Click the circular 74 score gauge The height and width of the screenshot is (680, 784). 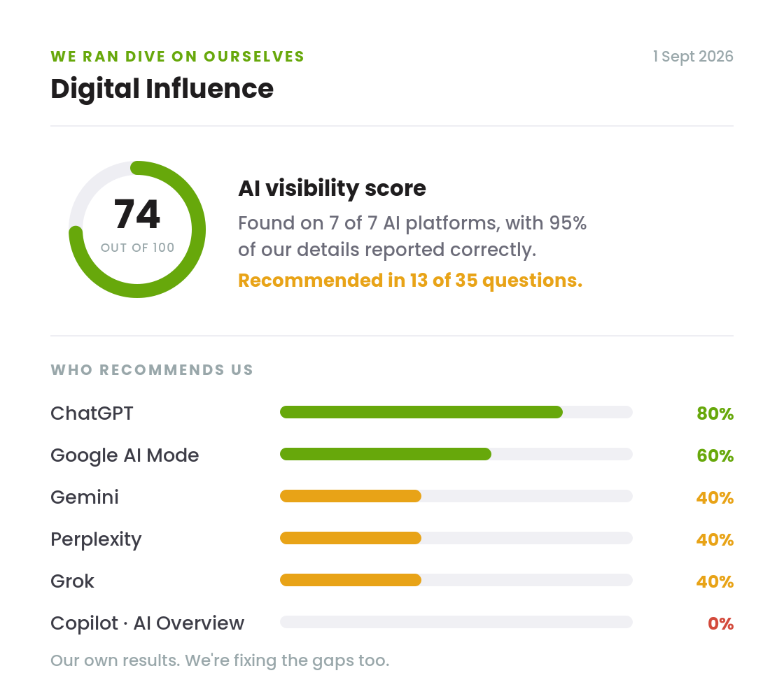coord(137,229)
